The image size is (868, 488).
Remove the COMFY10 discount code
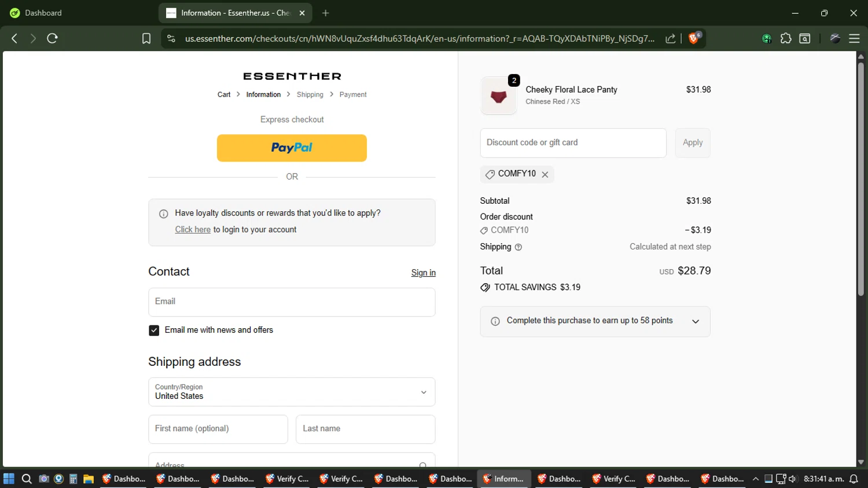pos(545,174)
